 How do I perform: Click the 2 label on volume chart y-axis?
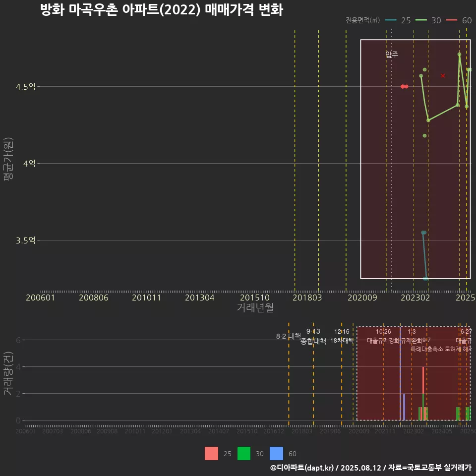tap(18, 394)
